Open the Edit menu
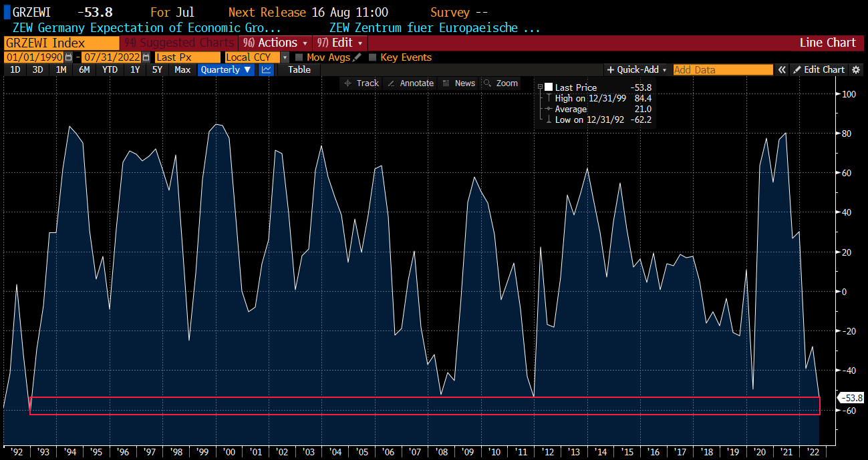This screenshot has width=868, height=460. (340, 43)
